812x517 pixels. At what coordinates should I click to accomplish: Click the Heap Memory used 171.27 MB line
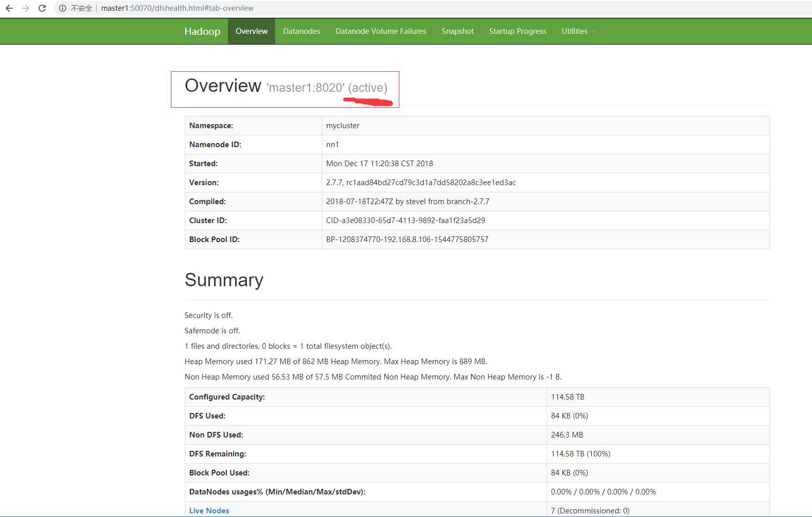[x=336, y=362]
